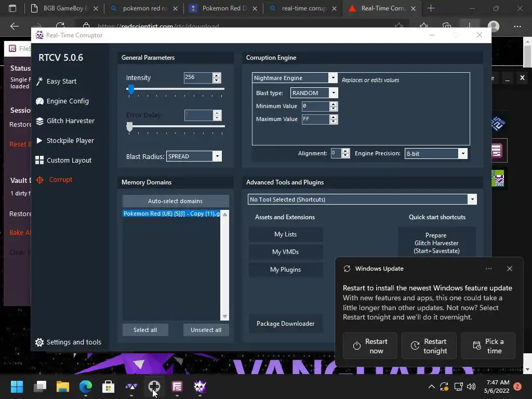The image size is (532, 399).
Task: Show hidden tray icons chevron
Action: tap(432, 387)
